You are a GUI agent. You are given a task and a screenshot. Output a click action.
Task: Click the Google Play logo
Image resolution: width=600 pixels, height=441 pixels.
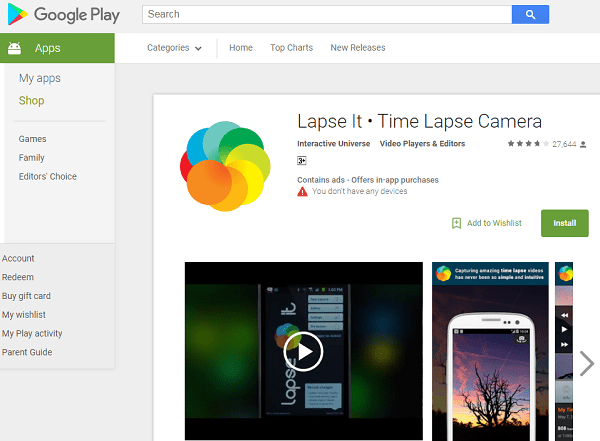(64, 15)
